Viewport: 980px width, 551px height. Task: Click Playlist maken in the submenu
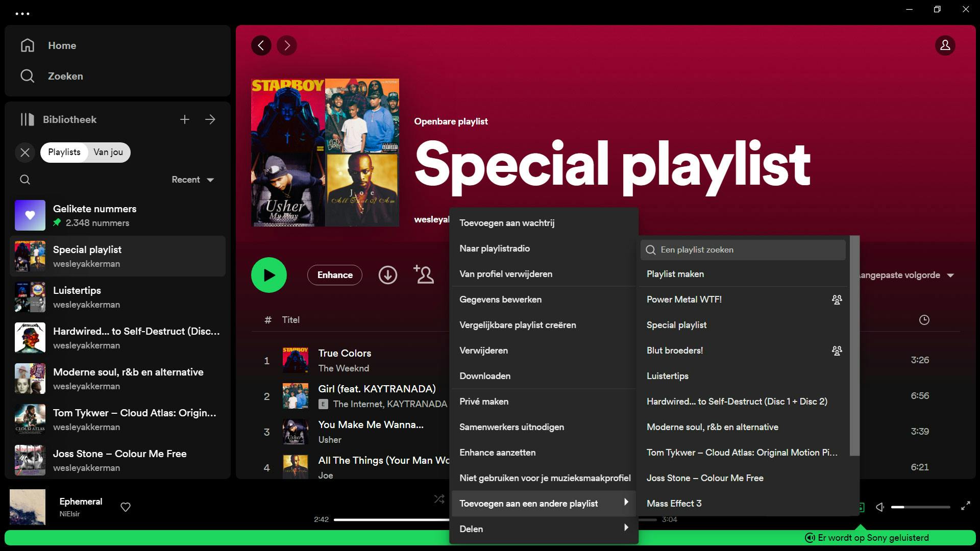point(675,274)
